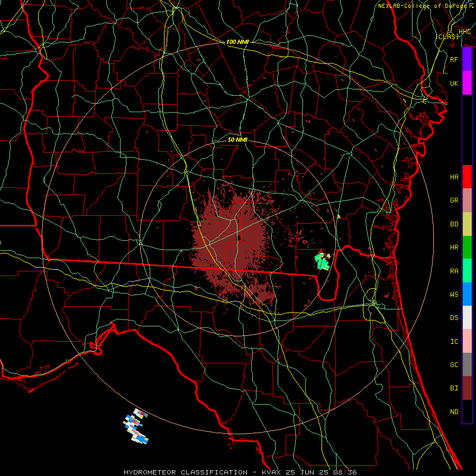The width and height of the screenshot is (476, 476).
Task: Click the WS blue legend swatch
Action: coord(467,294)
